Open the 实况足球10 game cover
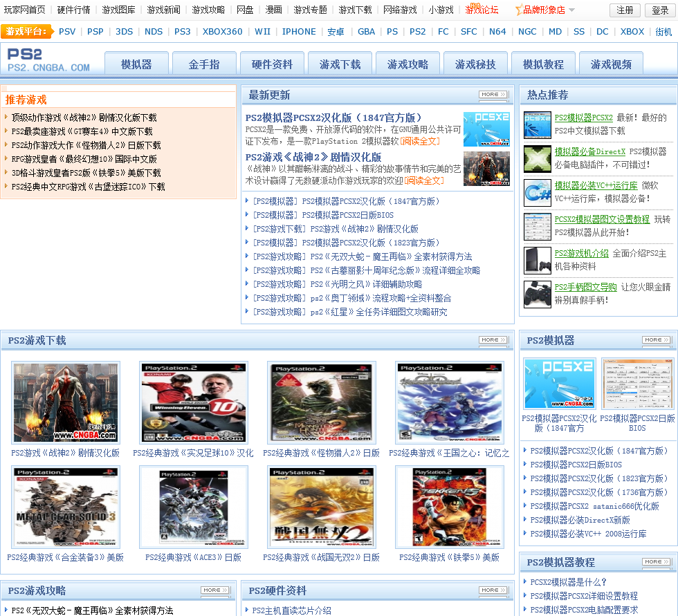The width and height of the screenshot is (678, 616). tap(193, 402)
